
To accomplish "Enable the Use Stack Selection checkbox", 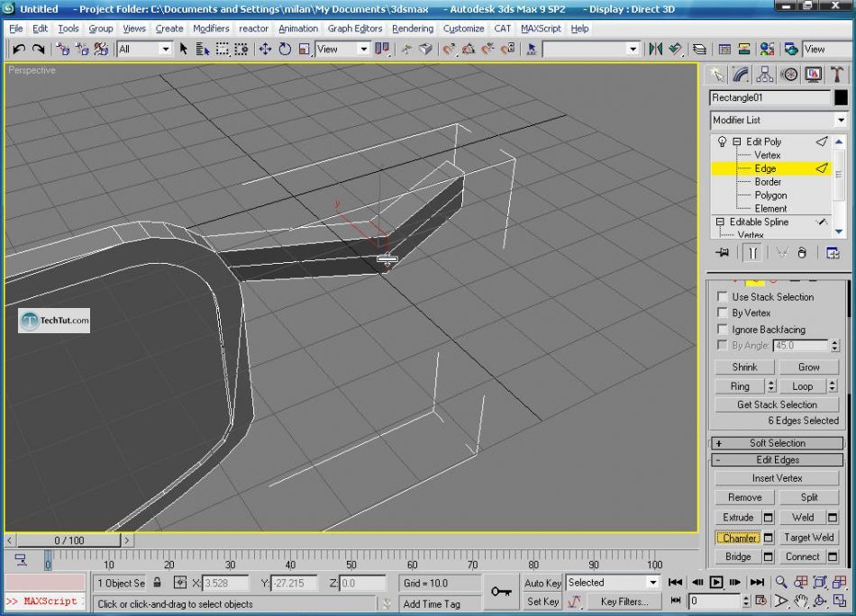I will (x=722, y=297).
